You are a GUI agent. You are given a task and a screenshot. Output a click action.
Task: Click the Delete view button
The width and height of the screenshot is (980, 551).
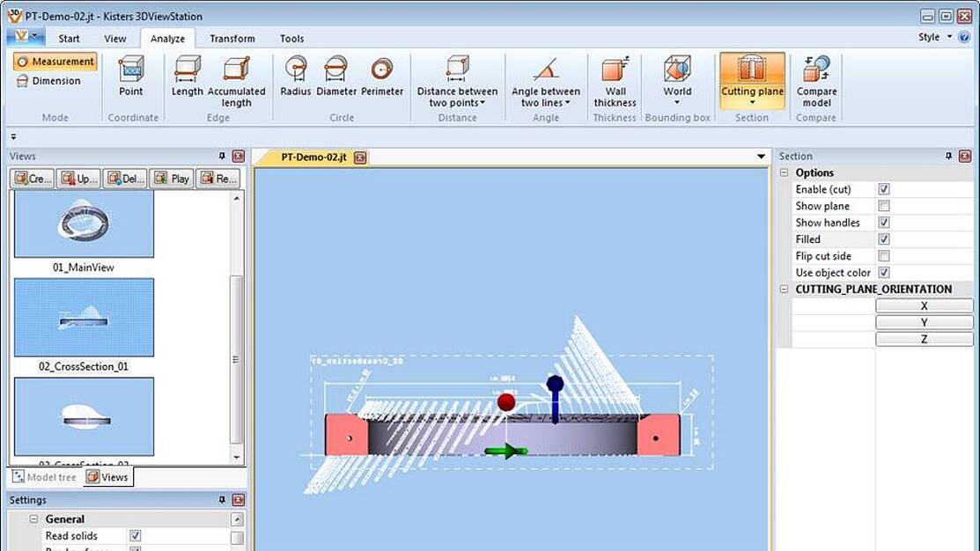(125, 179)
